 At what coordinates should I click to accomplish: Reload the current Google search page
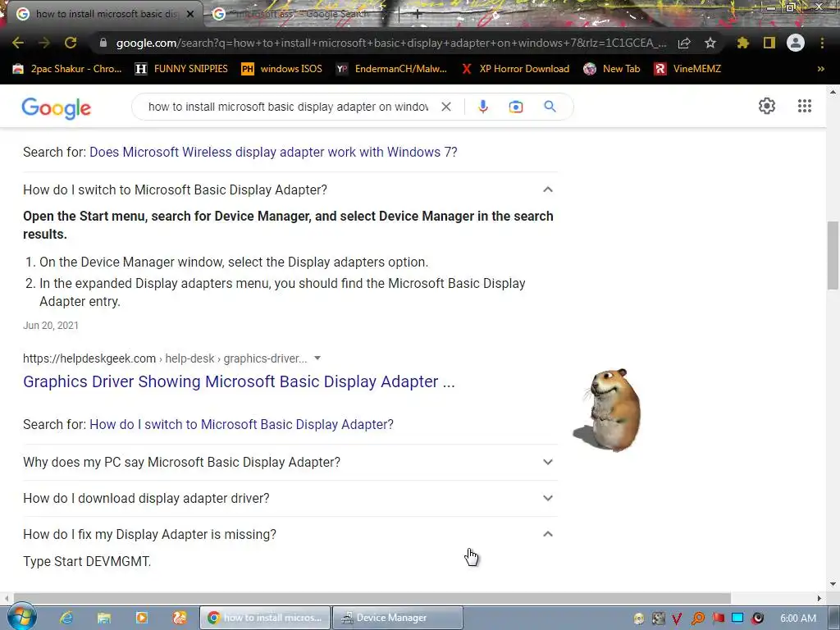(x=71, y=43)
